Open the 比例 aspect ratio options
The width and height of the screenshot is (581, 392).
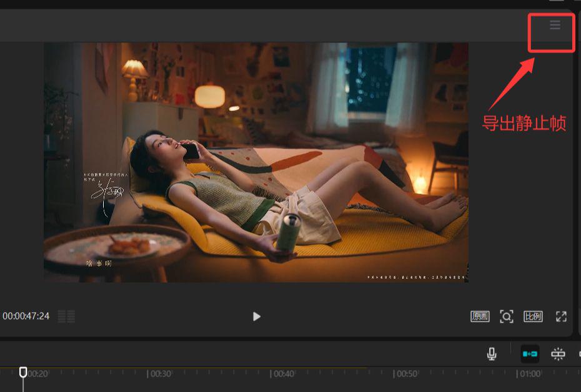pyautogui.click(x=533, y=316)
